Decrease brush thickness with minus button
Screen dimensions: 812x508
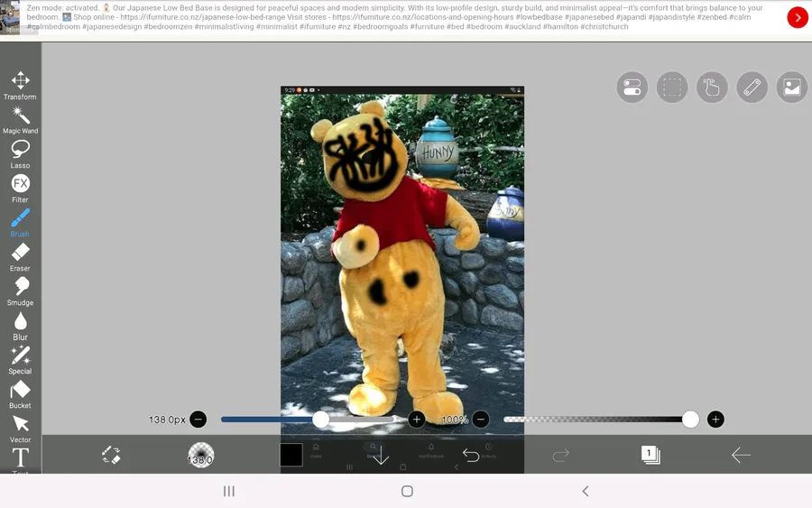click(198, 419)
